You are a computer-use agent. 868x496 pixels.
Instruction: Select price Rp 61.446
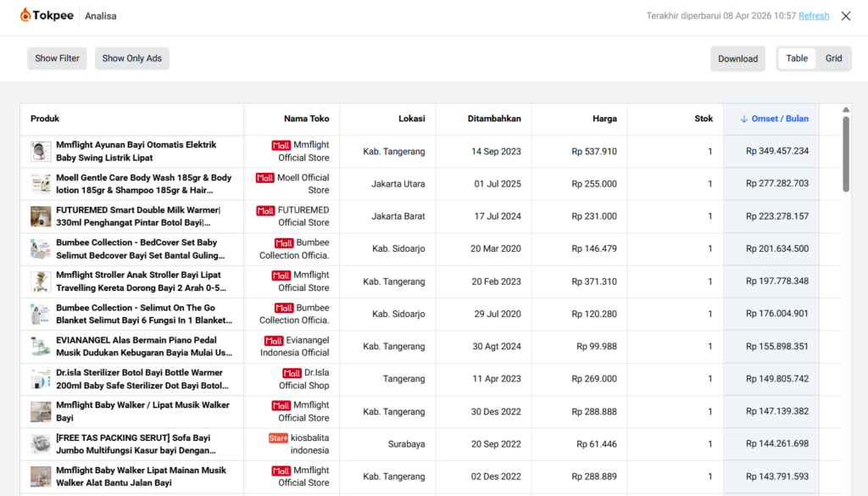point(596,444)
